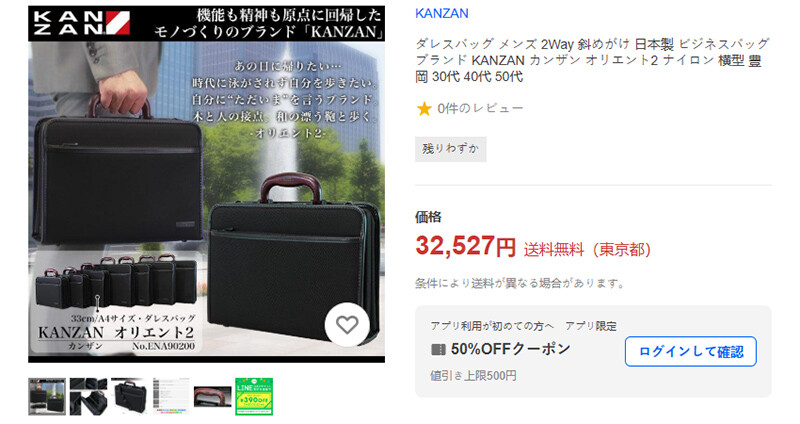Click the product title ダレスバッグ メンズ 2Way
The width and height of the screenshot is (800, 424).
tap(592, 60)
